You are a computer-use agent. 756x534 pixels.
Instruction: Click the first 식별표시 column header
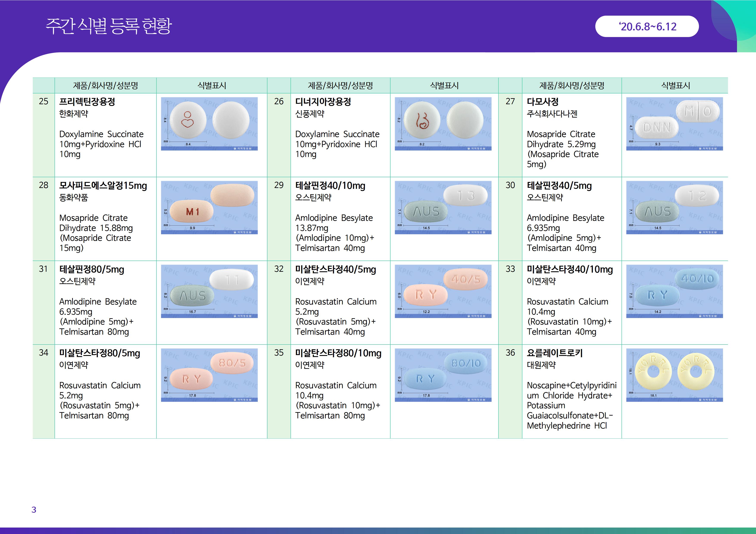[211, 85]
